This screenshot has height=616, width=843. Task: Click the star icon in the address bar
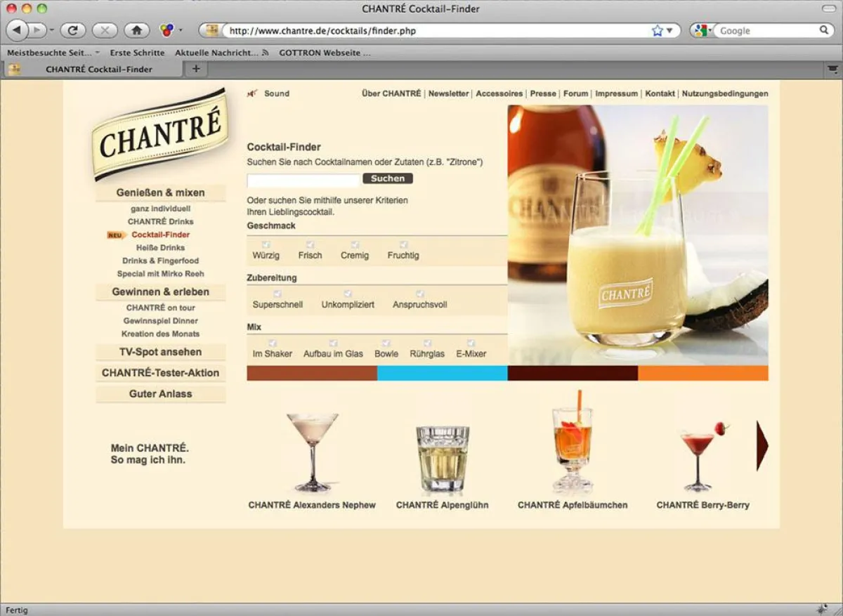coord(655,30)
